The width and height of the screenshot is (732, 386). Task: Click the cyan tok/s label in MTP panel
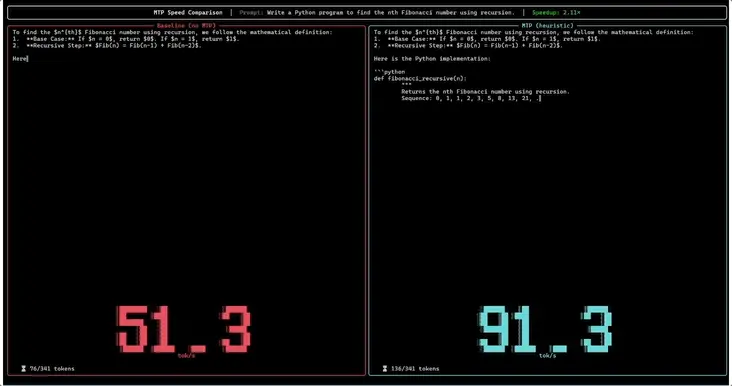coord(548,356)
